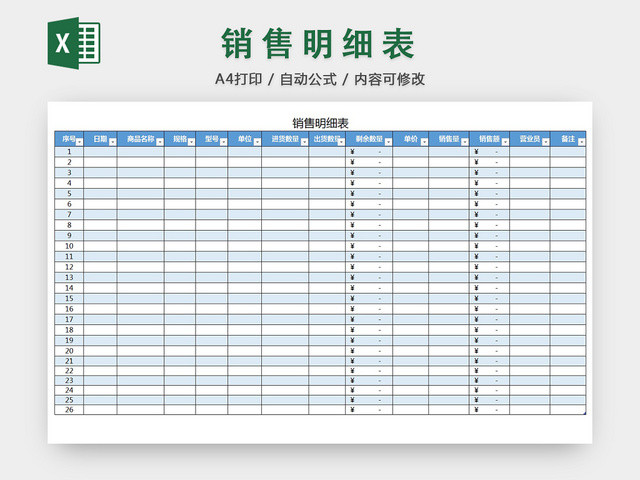Click the 营业员 cell in row 24
This screenshot has height=480, width=640.
click(530, 390)
